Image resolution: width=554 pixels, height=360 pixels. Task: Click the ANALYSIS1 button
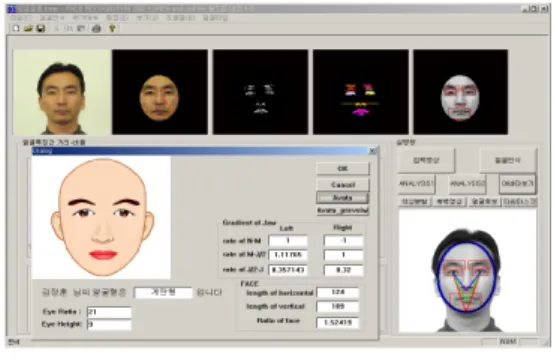[x=416, y=184]
